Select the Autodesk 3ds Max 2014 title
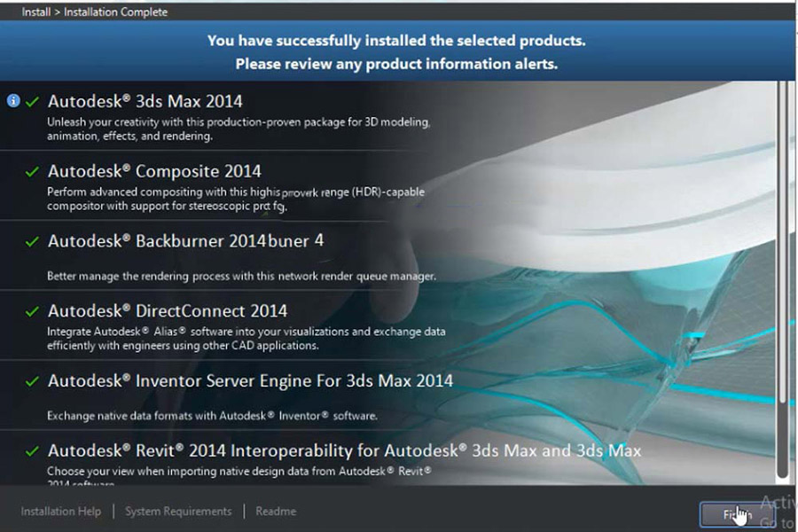 click(145, 101)
